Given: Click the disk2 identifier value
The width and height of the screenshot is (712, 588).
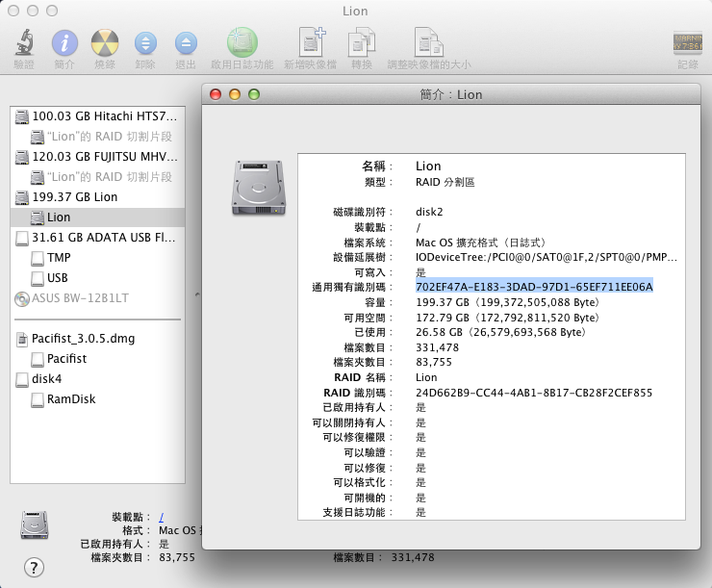Looking at the screenshot, I should coord(429,212).
